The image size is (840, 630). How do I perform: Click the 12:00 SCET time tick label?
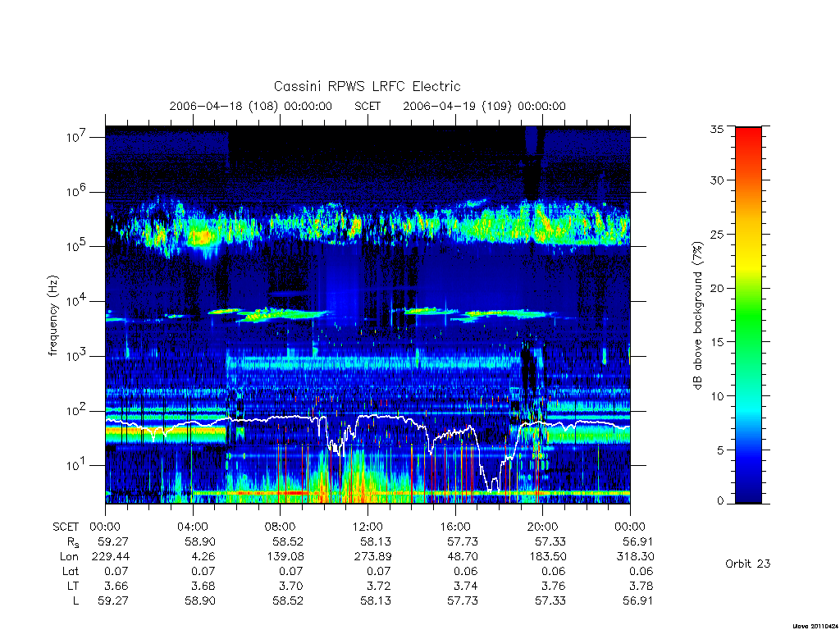pyautogui.click(x=368, y=527)
